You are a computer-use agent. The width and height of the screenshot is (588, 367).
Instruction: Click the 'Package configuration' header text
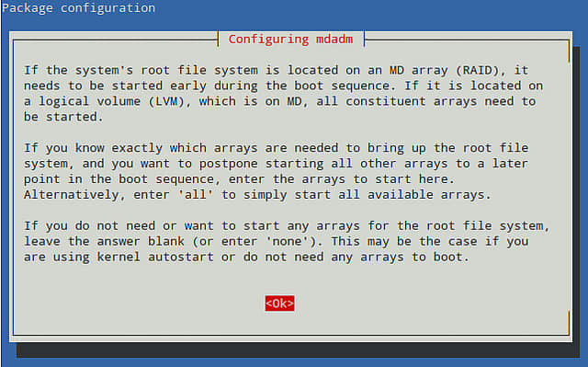click(x=78, y=8)
